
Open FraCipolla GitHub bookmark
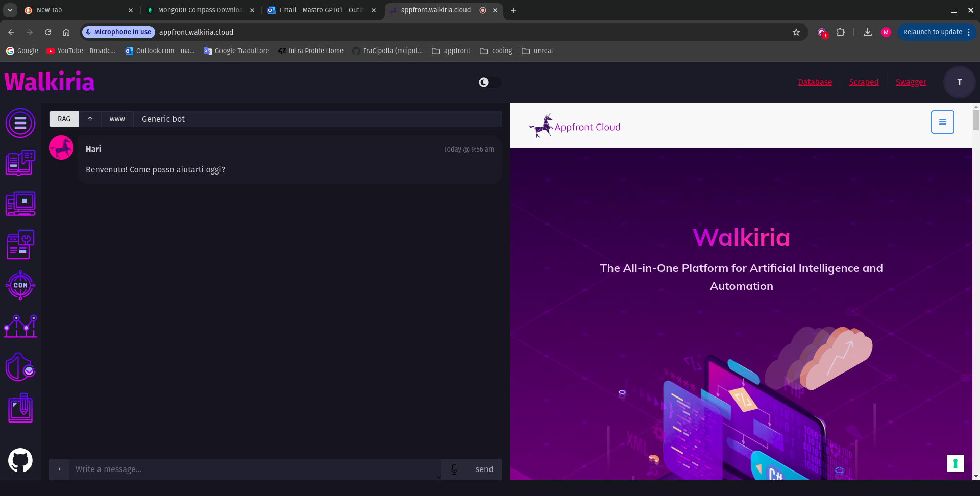click(x=387, y=51)
